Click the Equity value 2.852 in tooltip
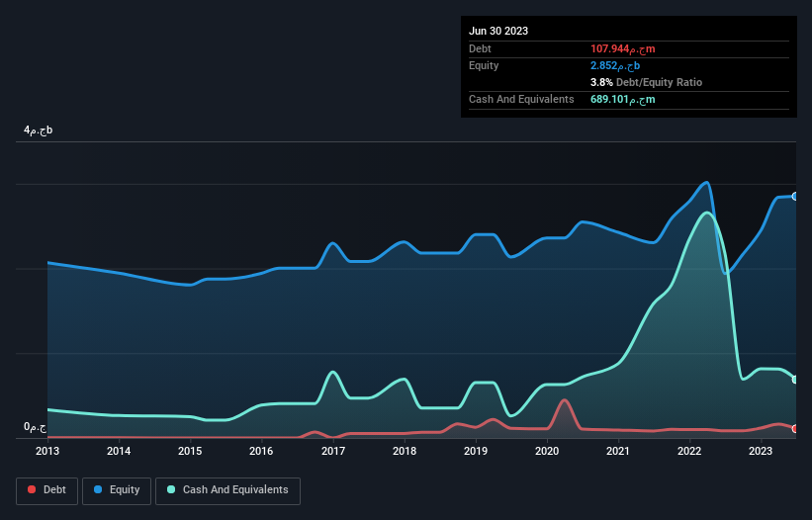812x520 pixels. point(615,65)
